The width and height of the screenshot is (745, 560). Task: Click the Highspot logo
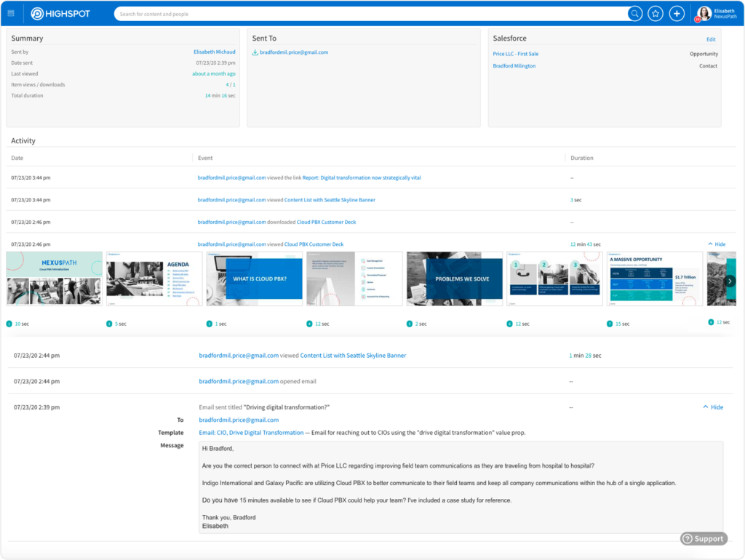61,14
